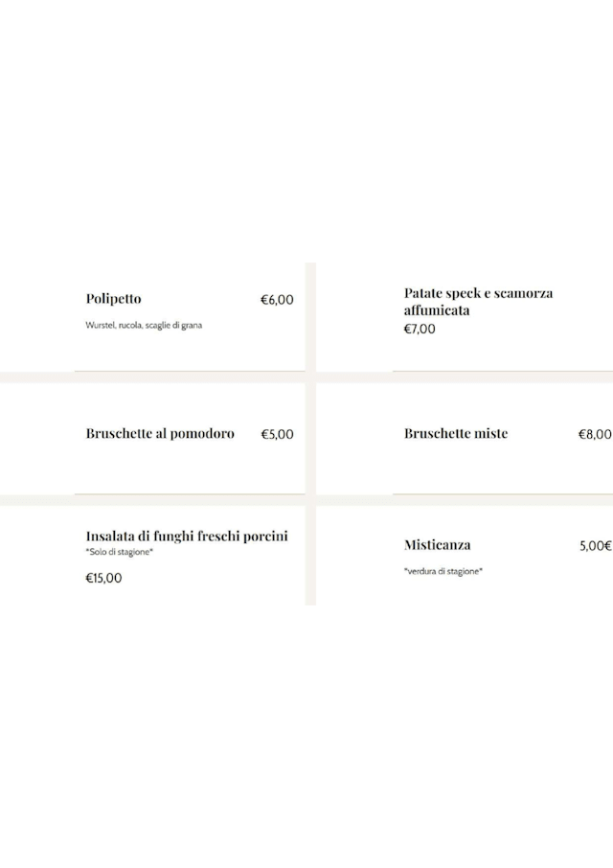613x868 pixels.
Task: Click the €7,00 price label
Action: [420, 329]
